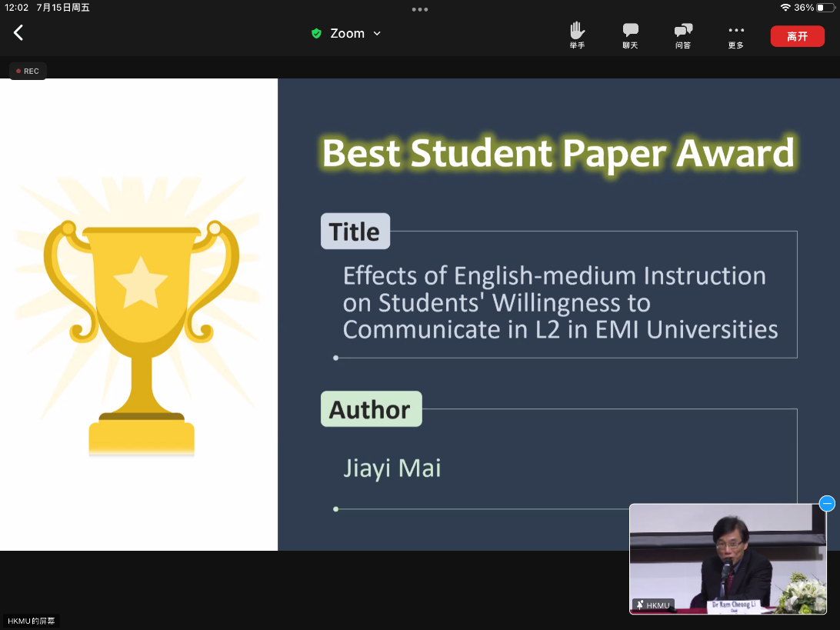Click the pinned HKMU name label
The image size is (840, 630).
click(653, 605)
